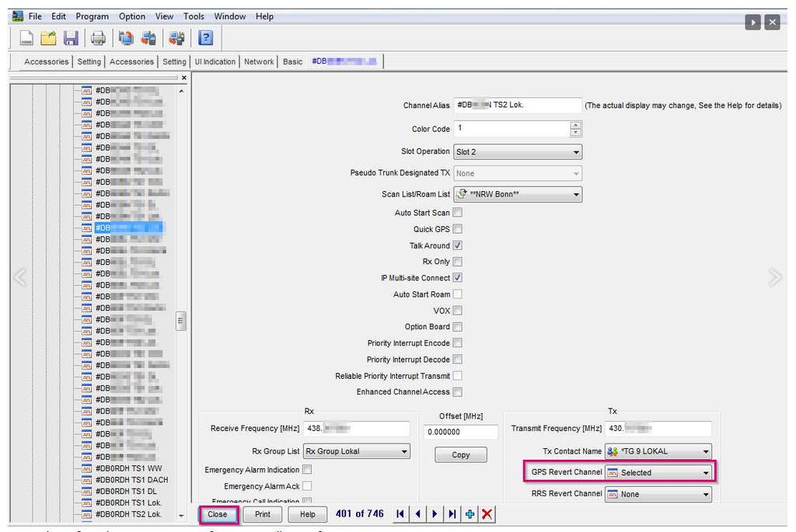Open a codeplug file via folder icon

(49, 38)
